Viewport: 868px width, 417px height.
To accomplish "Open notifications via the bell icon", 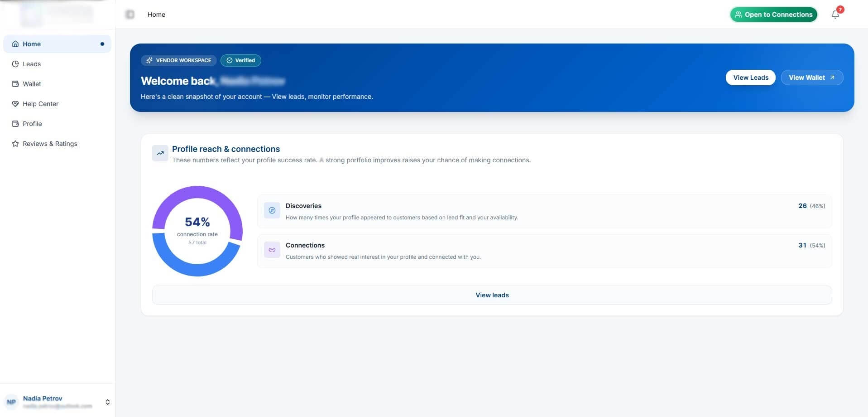I will [x=835, y=15].
